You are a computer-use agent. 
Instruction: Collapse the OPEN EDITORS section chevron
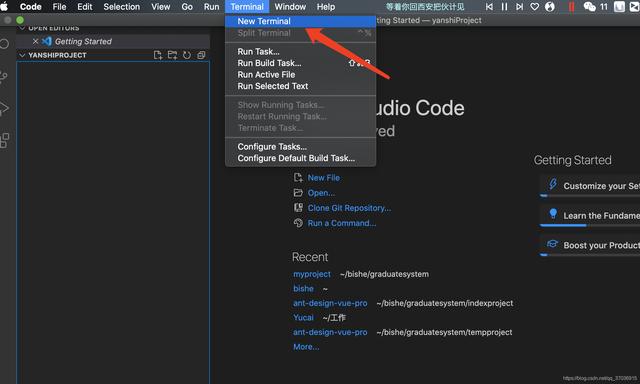(x=22, y=28)
